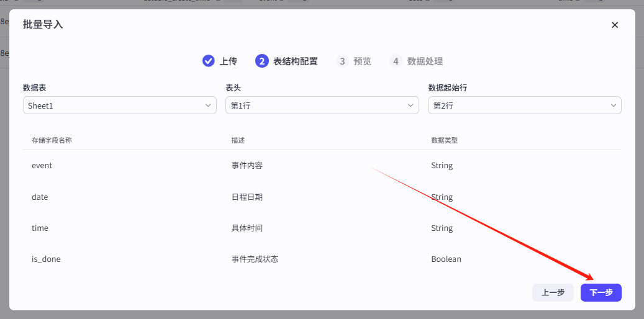Click the is_done field name
The height and width of the screenshot is (319, 644).
click(x=46, y=259)
